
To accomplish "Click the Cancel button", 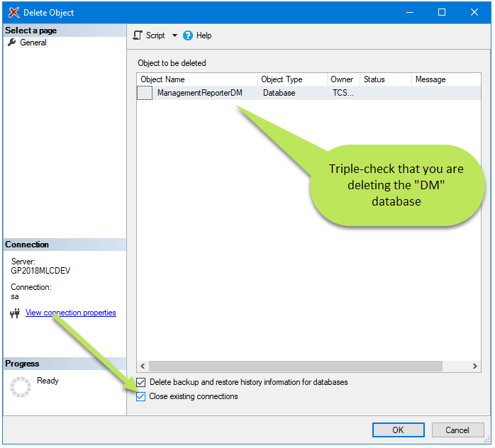I will [x=457, y=430].
